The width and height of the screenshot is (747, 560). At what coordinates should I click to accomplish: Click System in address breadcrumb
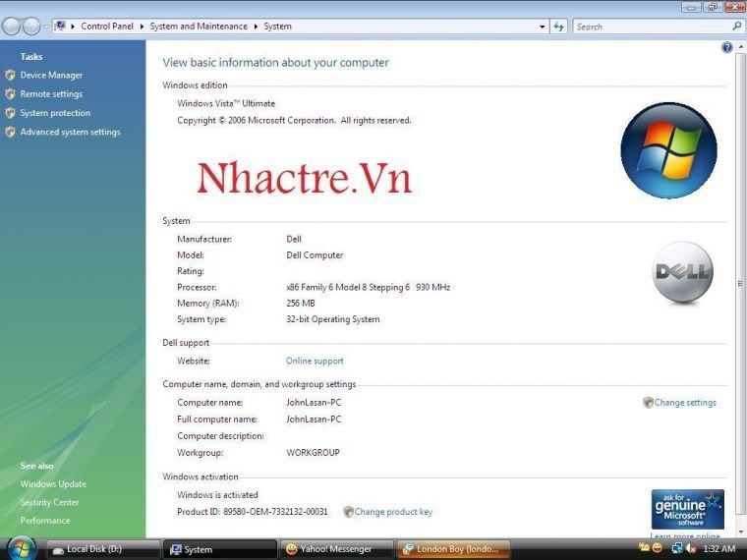point(278,27)
